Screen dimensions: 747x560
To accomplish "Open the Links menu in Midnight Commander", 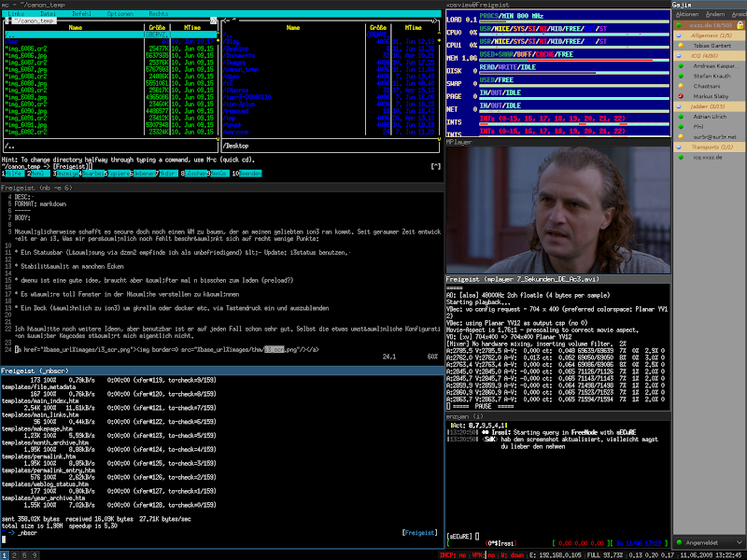I will tap(16, 14).
